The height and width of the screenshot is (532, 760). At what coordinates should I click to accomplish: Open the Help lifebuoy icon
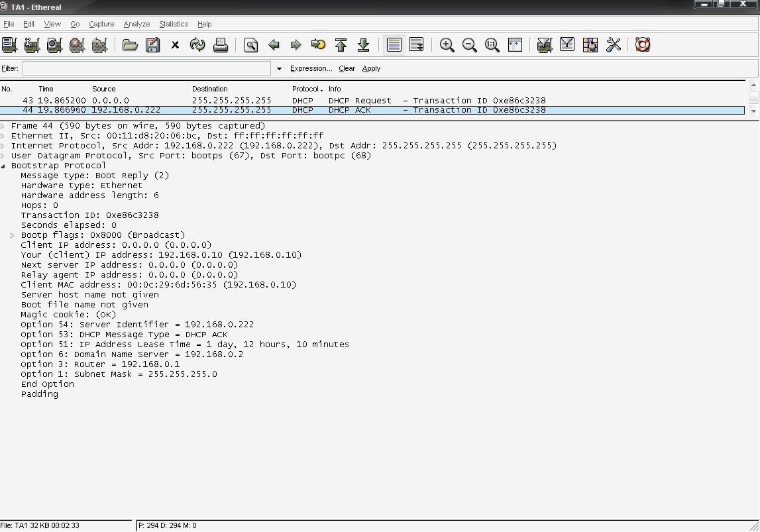pos(641,45)
